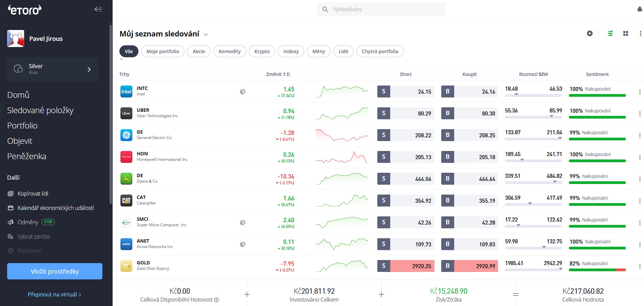Click the Short S button for INTC
Image resolution: width=644 pixels, height=306 pixels.
384,92
